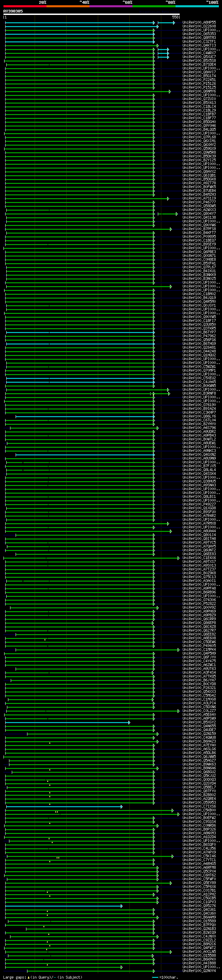Select the UniRef100_C3KHP7 label
This screenshot has width=222, height=980.
199,412
